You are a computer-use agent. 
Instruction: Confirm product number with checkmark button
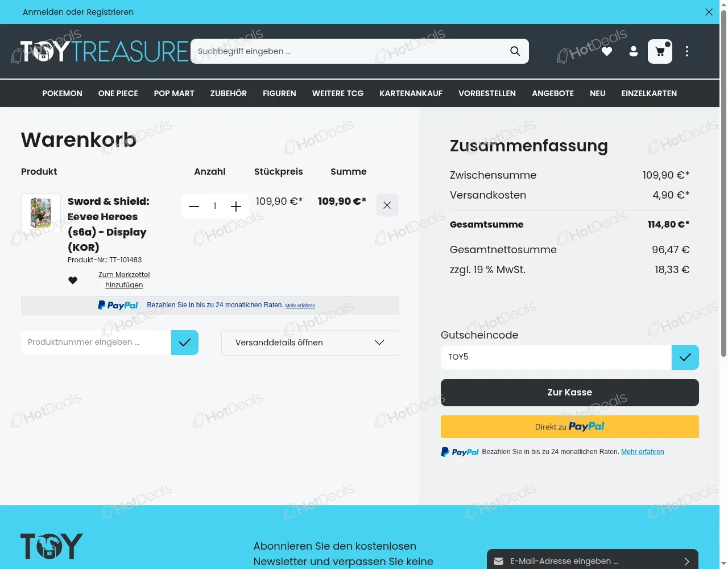(185, 343)
